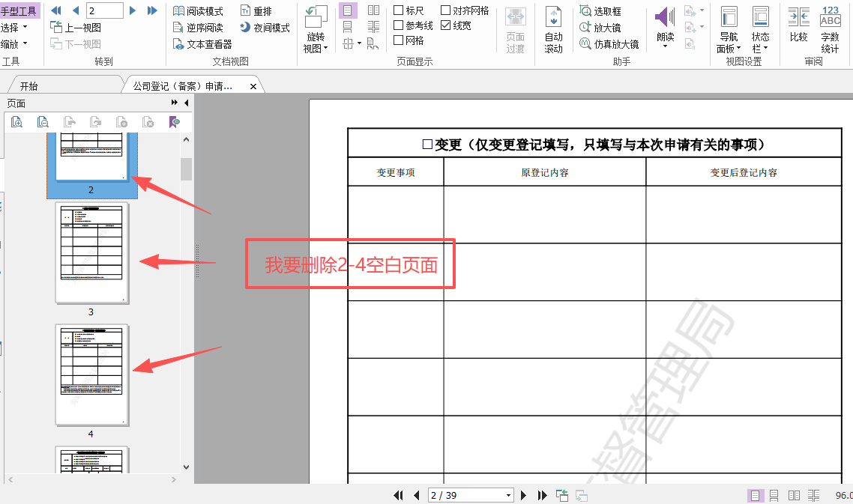Screen dimensions: 853x504
Task: Uncheck the 线宽 line weights checkbox
Action: coord(445,25)
